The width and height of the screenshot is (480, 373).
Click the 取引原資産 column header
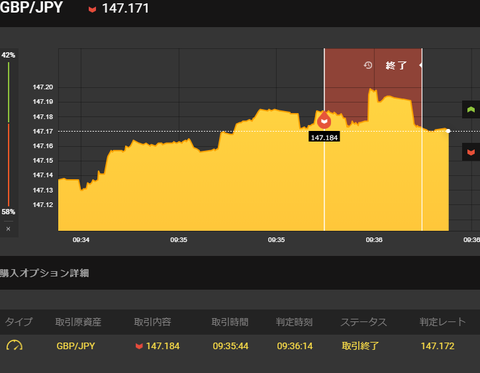78,322
